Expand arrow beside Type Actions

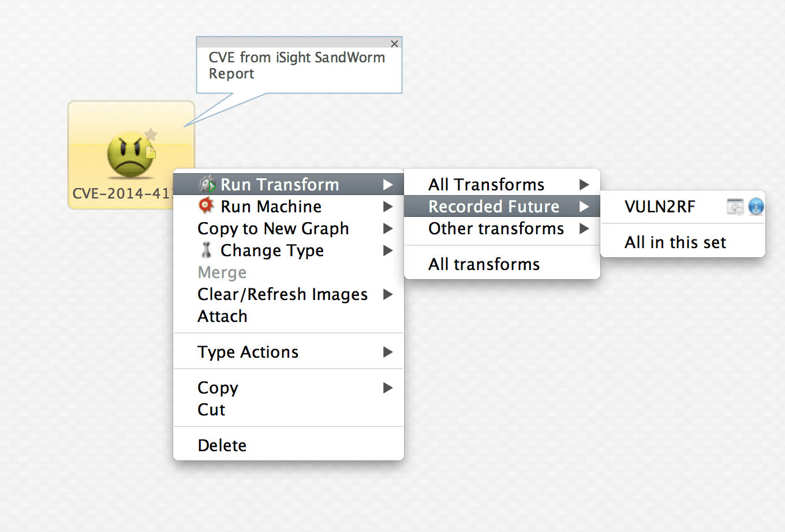point(388,352)
